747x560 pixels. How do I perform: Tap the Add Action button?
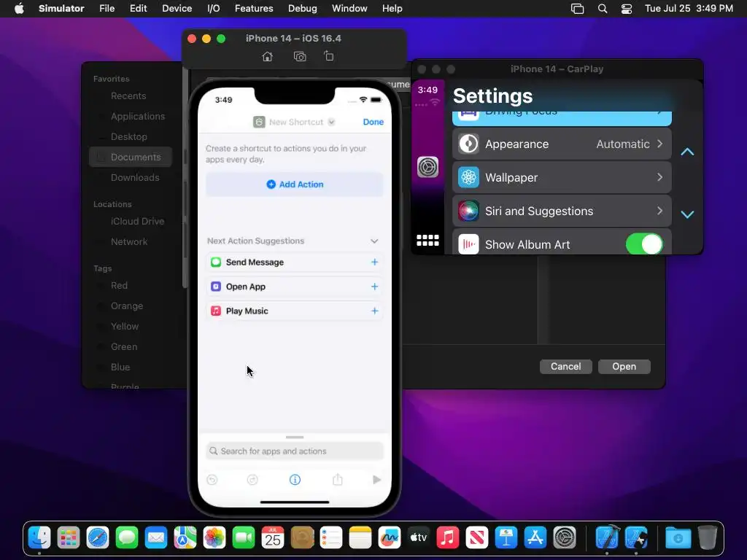click(x=295, y=184)
